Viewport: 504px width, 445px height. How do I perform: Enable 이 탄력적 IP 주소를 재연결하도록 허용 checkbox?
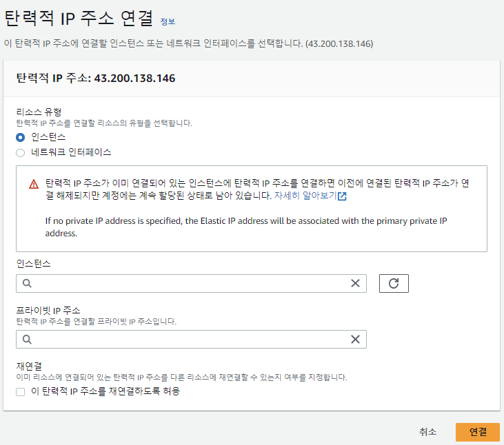pos(20,392)
